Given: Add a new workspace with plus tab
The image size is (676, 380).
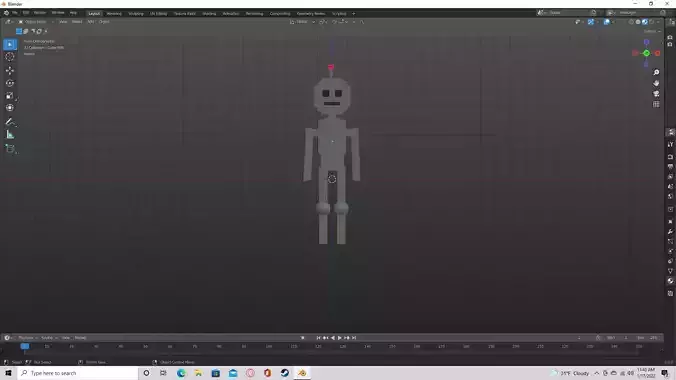Looking at the screenshot, I should (354, 13).
